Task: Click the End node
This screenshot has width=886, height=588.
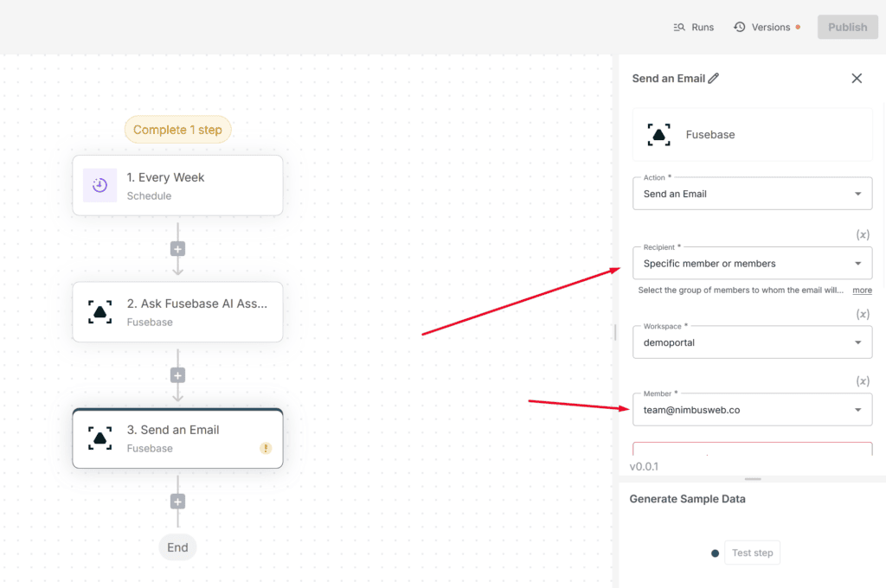Action: pyautogui.click(x=177, y=547)
